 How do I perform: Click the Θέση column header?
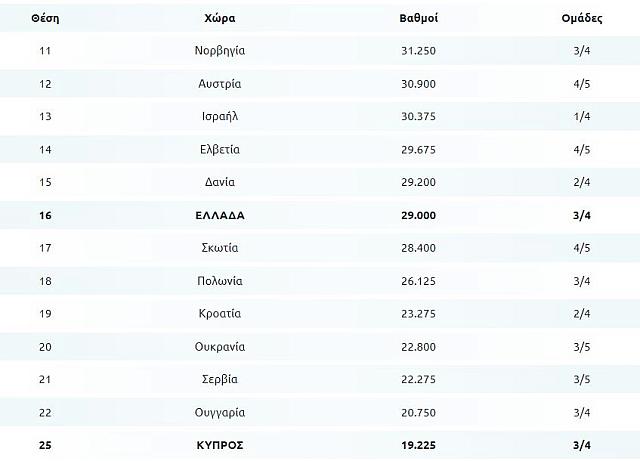coord(44,18)
